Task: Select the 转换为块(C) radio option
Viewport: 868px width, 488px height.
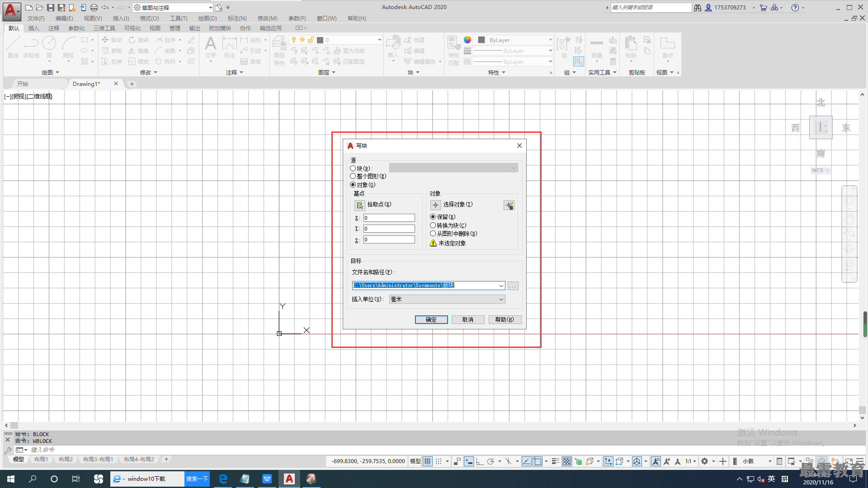Action: [433, 225]
